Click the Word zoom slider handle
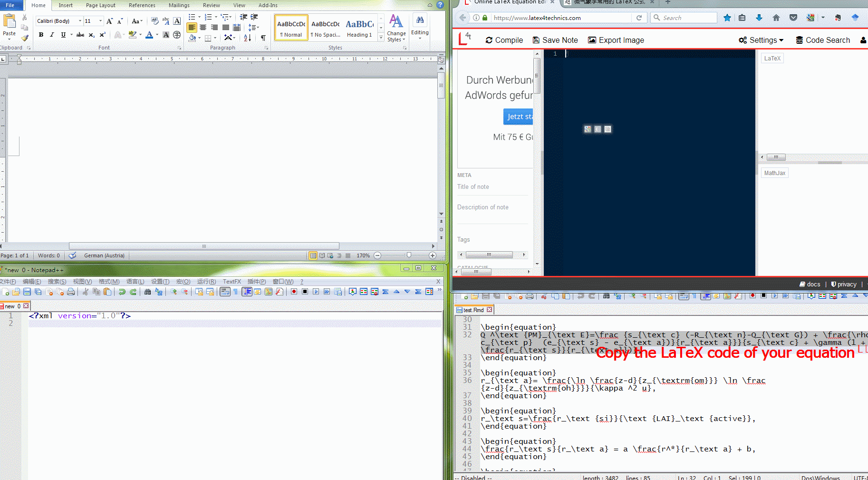868x480 pixels. (409, 255)
